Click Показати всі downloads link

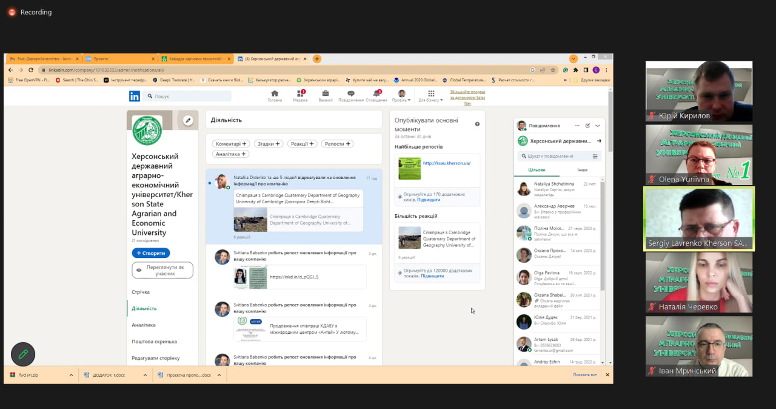click(584, 375)
